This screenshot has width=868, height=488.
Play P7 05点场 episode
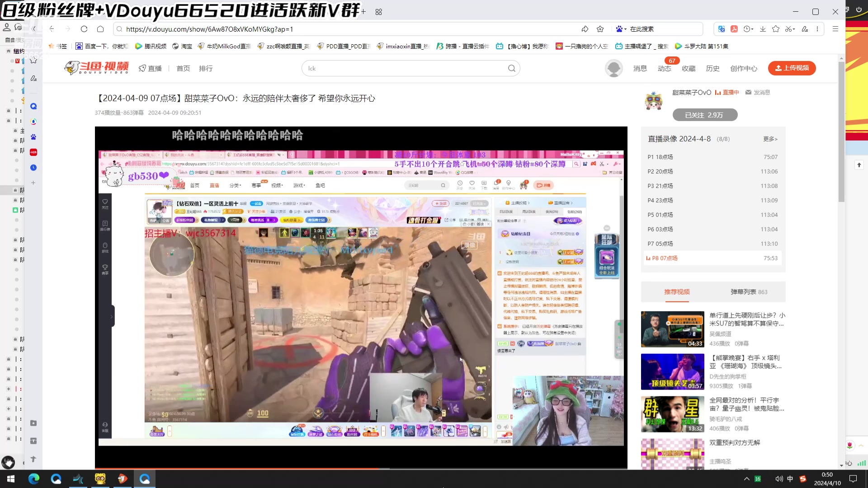[x=713, y=244]
